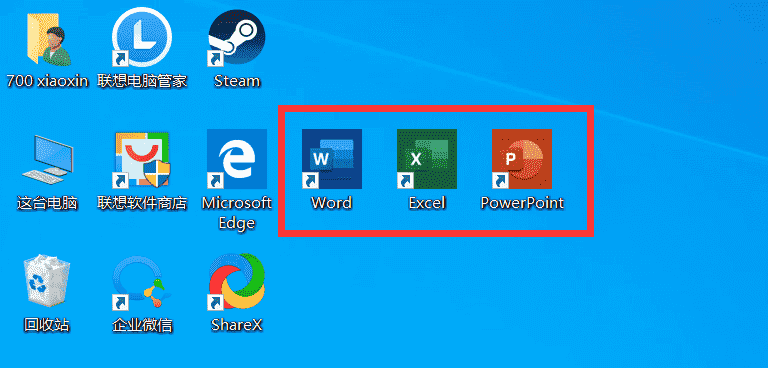Select the Word shortcut icon
The image size is (768, 368).
(x=332, y=159)
